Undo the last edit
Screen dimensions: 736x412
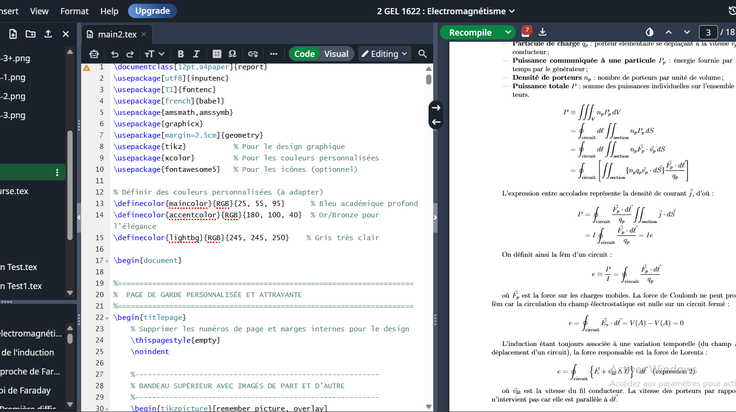[114, 54]
